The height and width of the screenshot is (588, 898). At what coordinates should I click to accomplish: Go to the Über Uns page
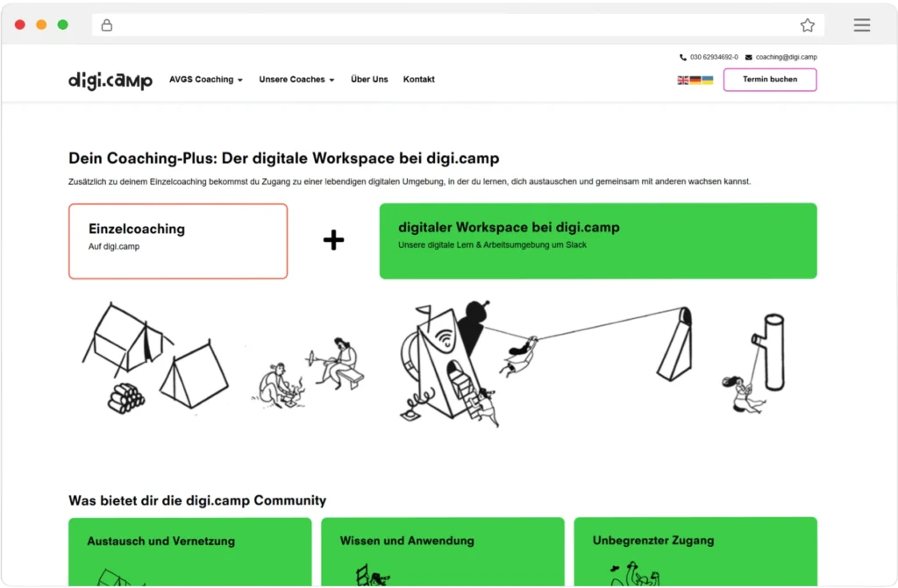(x=369, y=80)
